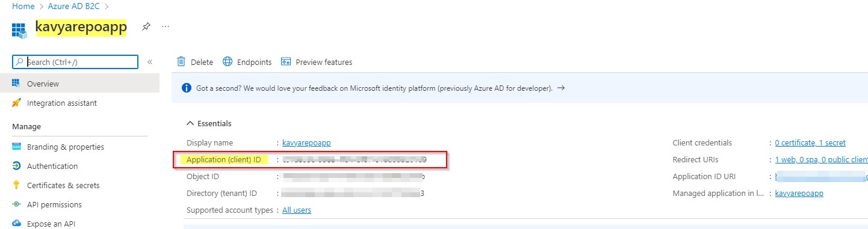
Task: Click the blurred Object ID value
Action: tap(353, 177)
